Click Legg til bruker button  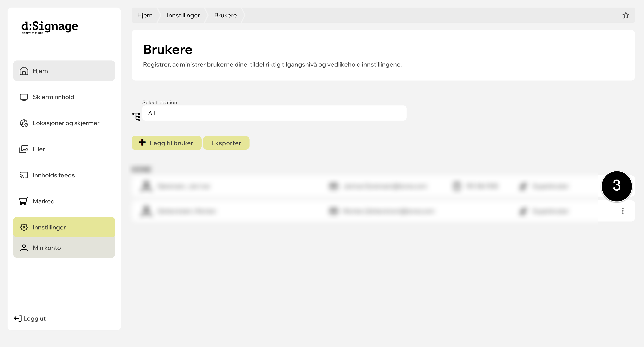(x=166, y=143)
